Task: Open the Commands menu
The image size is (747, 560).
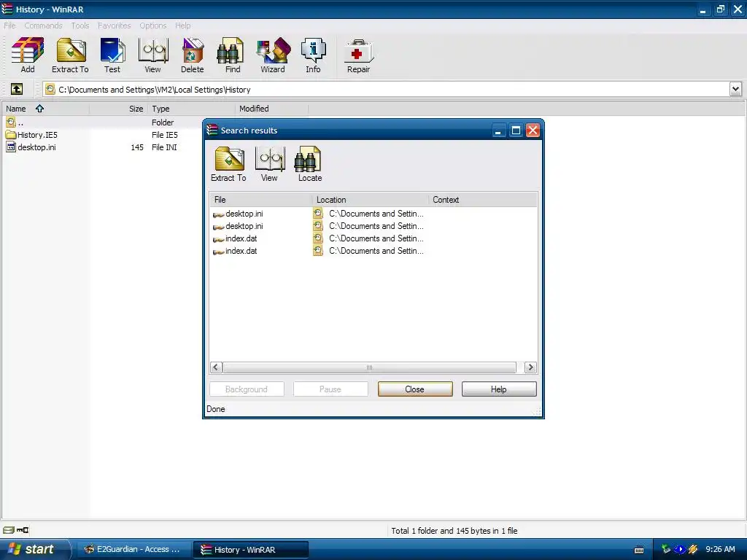Action: 43,26
